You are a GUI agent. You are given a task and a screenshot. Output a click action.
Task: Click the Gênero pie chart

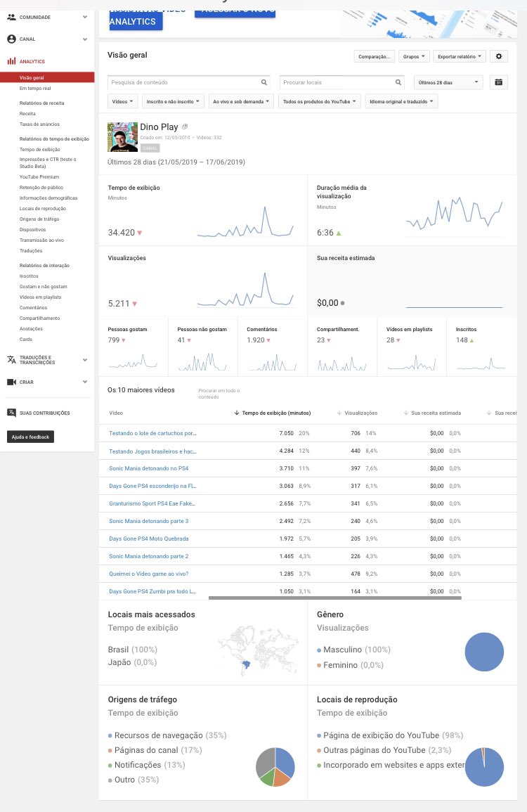(484, 652)
